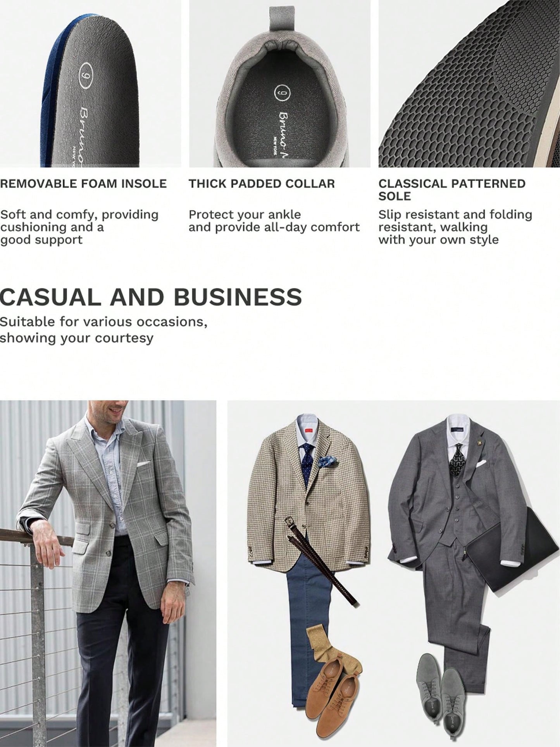Select the THICK PADDED COLLAR heading
Screen dimensions: 560x747
262,183
